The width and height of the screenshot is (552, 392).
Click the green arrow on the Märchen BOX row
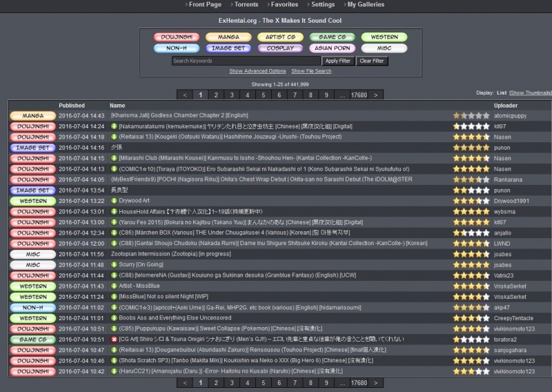(x=114, y=233)
